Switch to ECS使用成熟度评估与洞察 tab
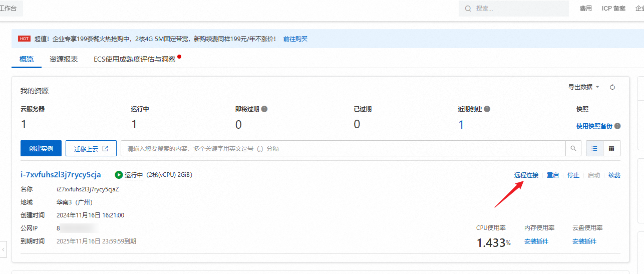This screenshot has height=274, width=644. [x=134, y=59]
